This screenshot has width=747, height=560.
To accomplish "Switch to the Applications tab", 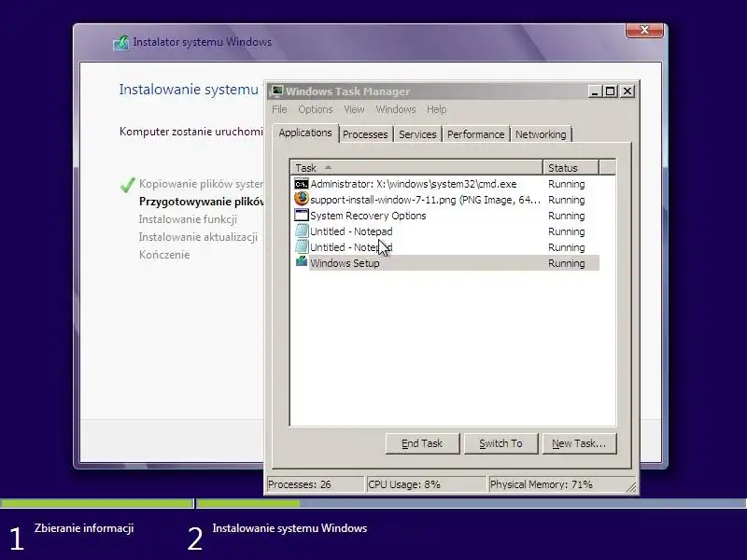I will pyautogui.click(x=305, y=133).
